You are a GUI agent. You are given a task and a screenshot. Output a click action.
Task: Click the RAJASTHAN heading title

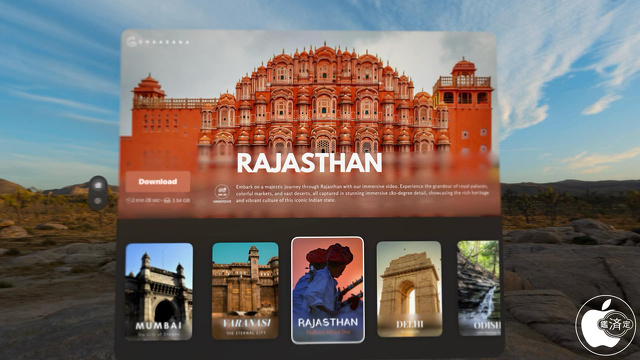309,162
